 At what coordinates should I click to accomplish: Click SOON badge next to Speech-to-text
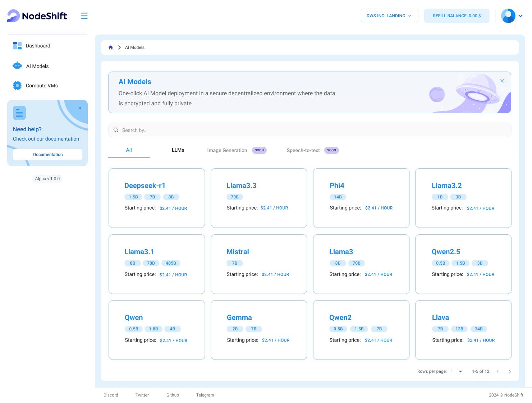(331, 150)
